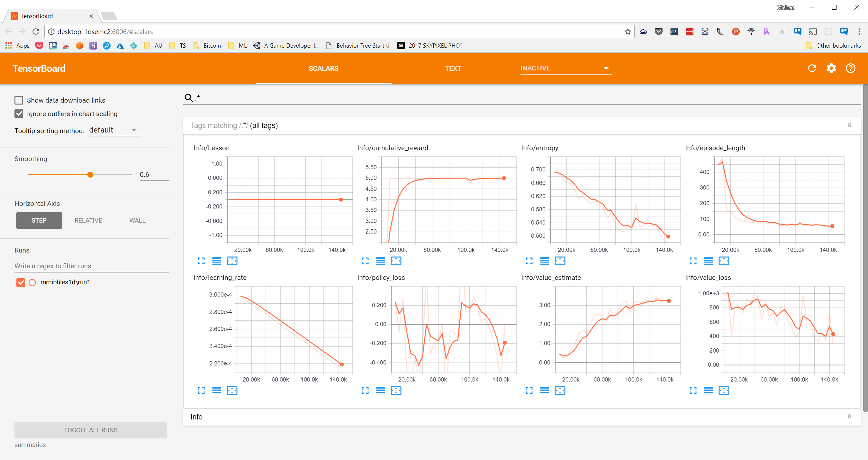Fit domain to data on Info/learning_rate chart
This screenshot has height=460, width=868.
(232, 391)
